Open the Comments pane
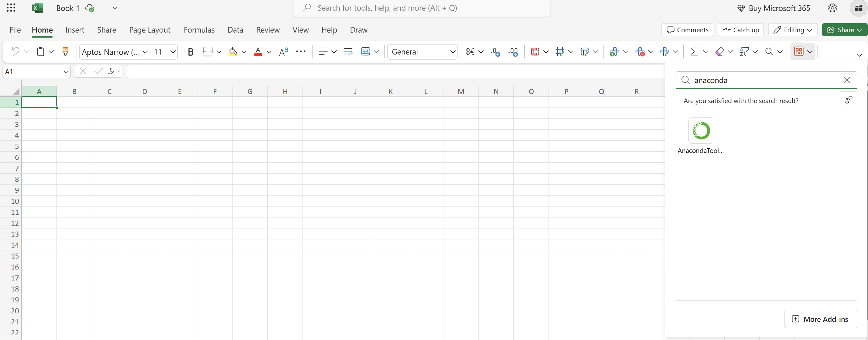The width and height of the screenshot is (868, 340). [x=687, y=30]
